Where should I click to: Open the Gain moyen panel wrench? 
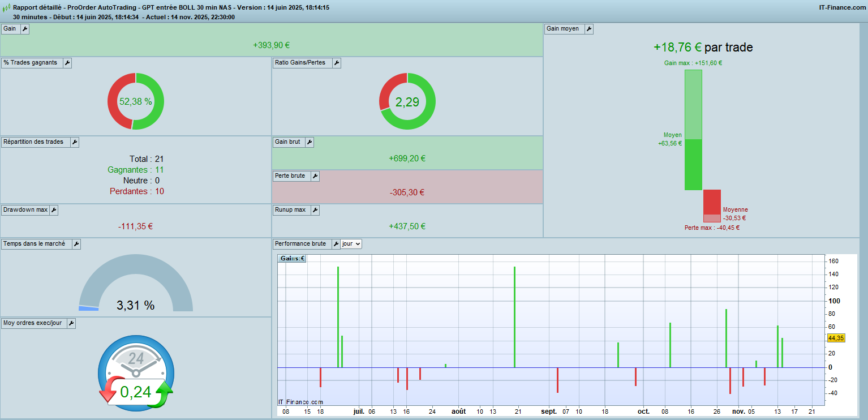click(588, 29)
